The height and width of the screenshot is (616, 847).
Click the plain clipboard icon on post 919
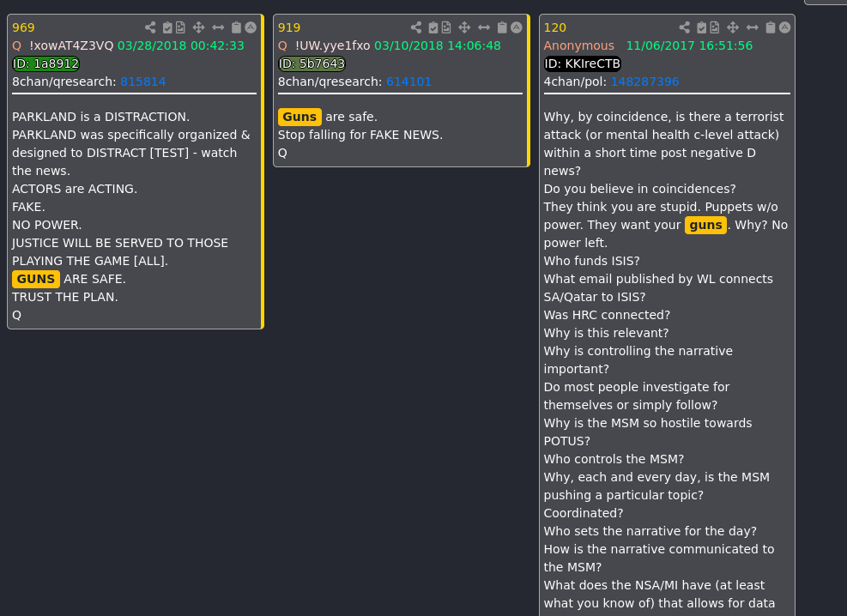click(x=502, y=27)
